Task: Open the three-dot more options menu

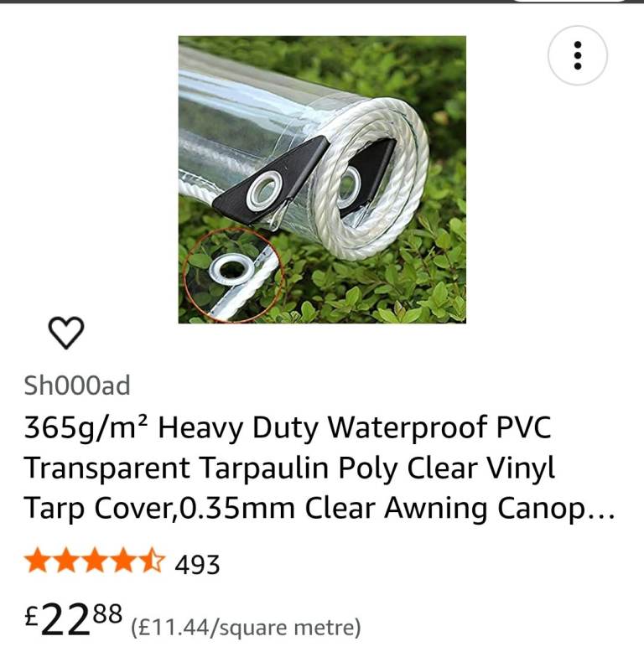Action: click(x=577, y=55)
